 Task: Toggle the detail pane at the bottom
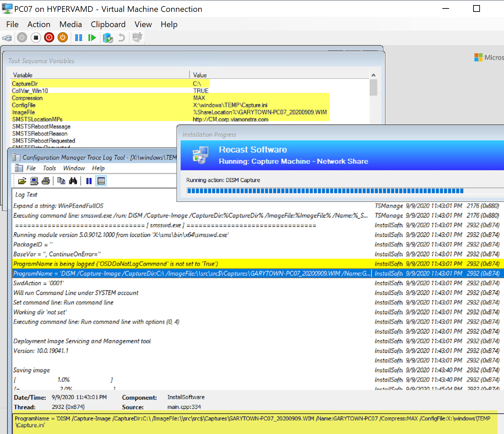pos(101,181)
